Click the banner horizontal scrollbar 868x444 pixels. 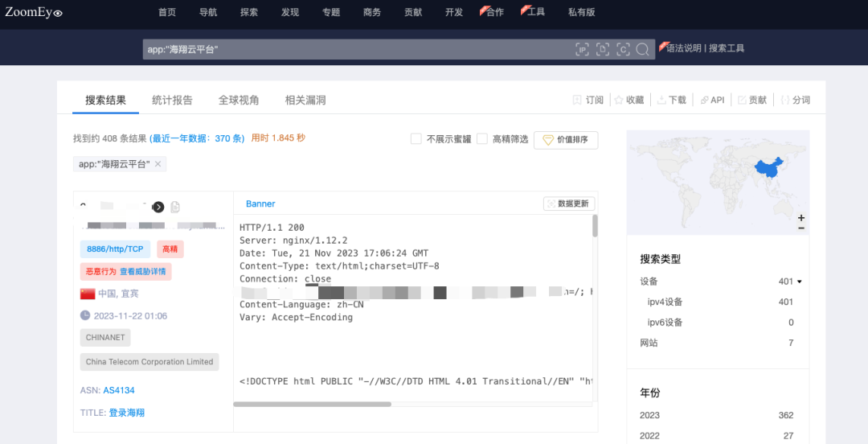tap(312, 404)
